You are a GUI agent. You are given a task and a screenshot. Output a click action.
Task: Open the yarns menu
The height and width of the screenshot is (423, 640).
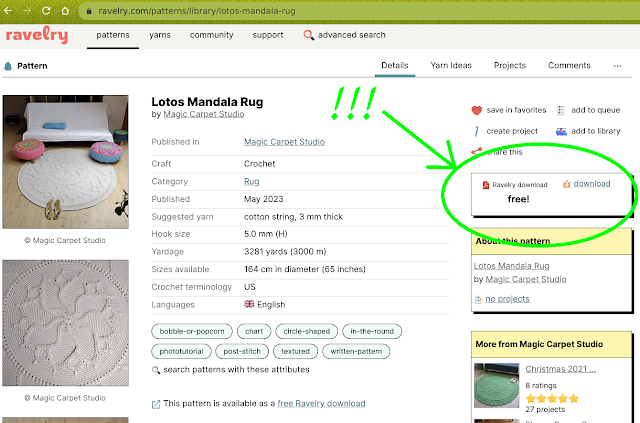[x=160, y=35]
